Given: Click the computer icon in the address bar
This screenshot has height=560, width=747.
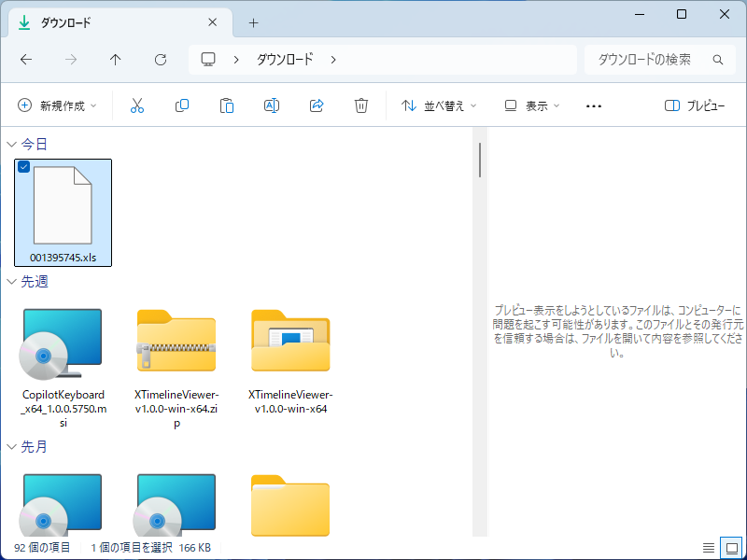Looking at the screenshot, I should 207,59.
